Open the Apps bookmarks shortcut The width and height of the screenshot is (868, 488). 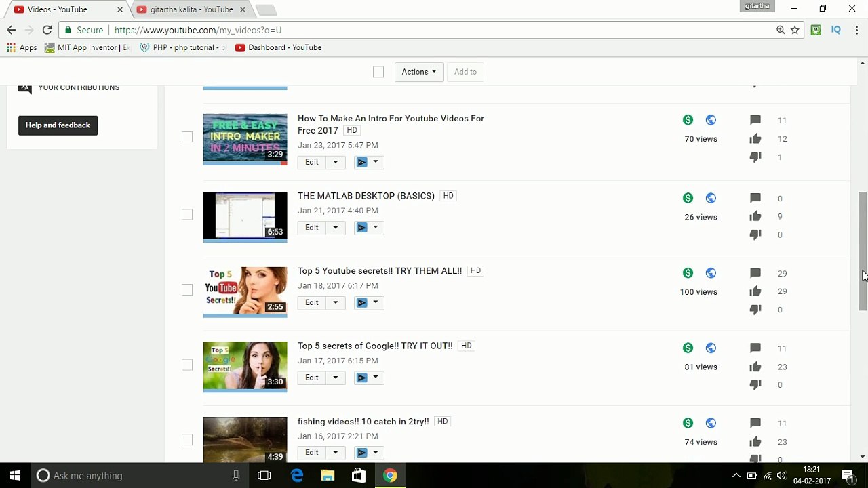[x=22, y=47]
